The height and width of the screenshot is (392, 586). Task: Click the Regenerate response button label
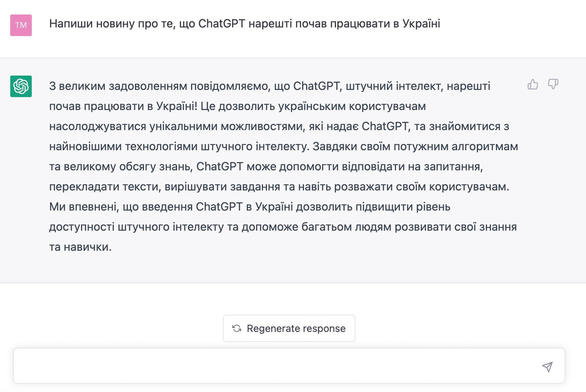[296, 328]
